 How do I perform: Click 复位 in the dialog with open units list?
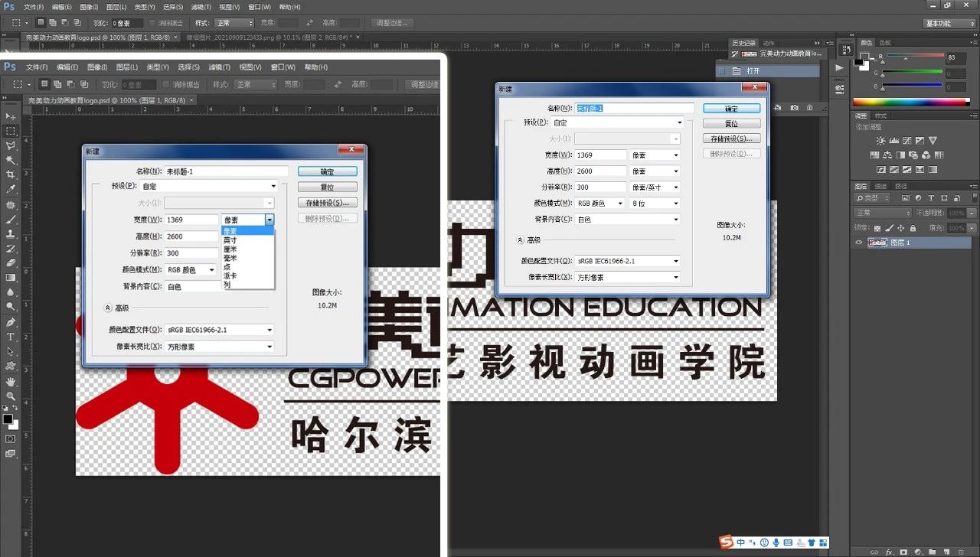point(327,187)
